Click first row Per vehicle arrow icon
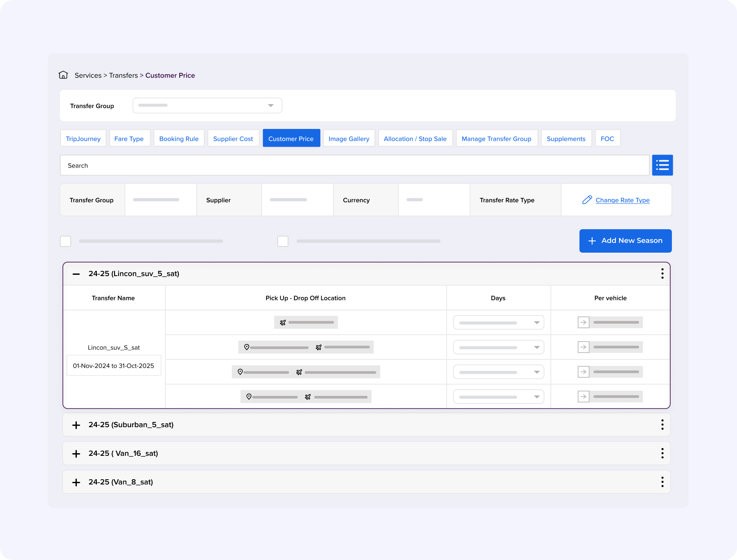The image size is (737, 560). click(x=583, y=322)
